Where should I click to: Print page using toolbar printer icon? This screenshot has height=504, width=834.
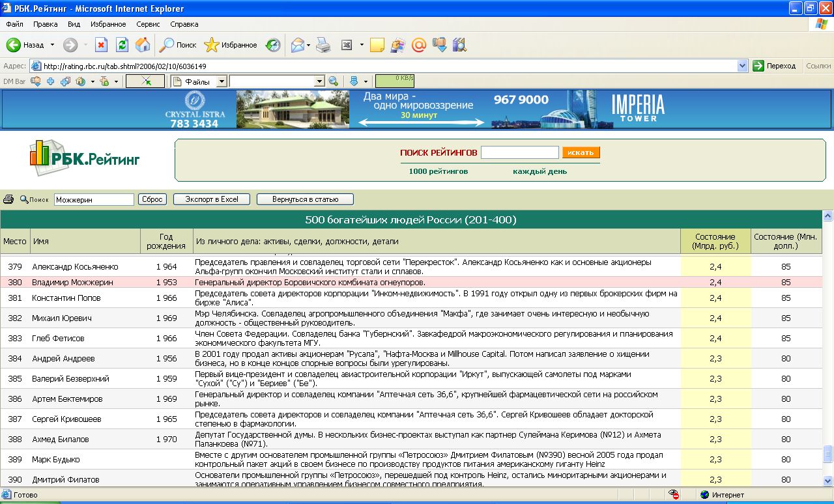click(x=323, y=45)
